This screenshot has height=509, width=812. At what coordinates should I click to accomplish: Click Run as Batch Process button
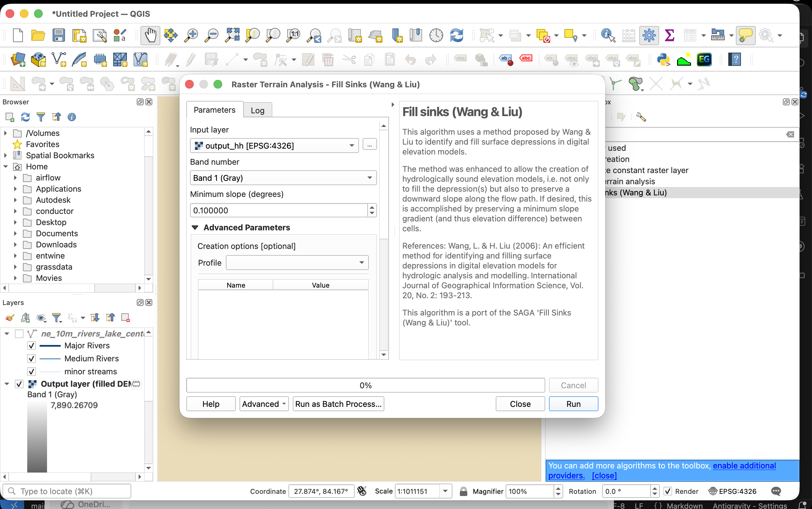(x=339, y=404)
